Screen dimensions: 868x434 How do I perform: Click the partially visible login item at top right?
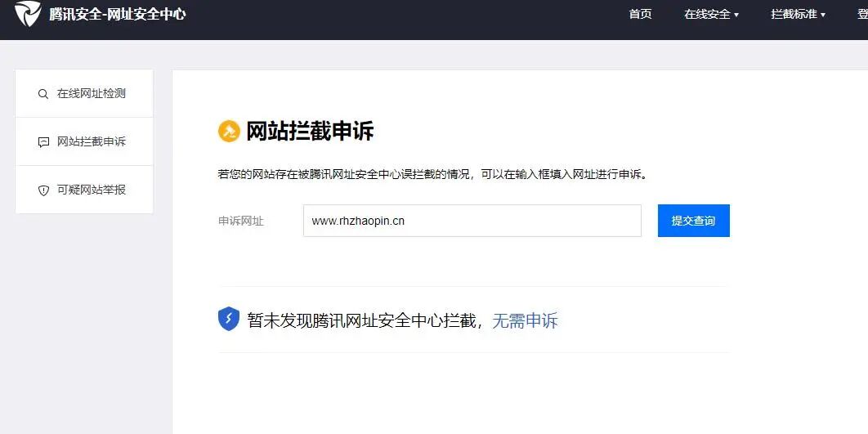[x=862, y=15]
